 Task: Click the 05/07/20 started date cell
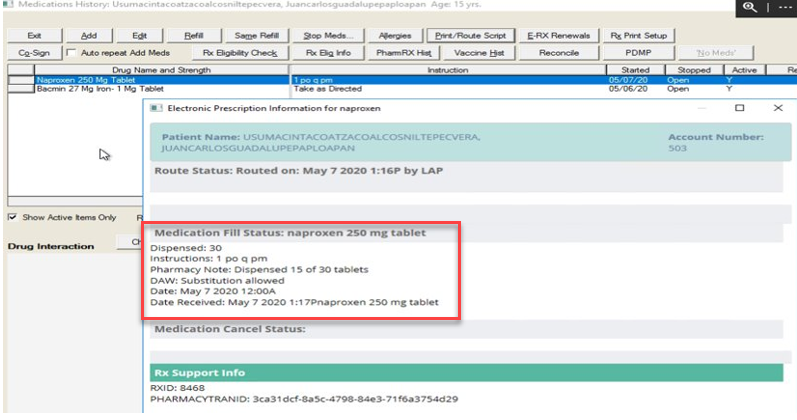(628, 80)
